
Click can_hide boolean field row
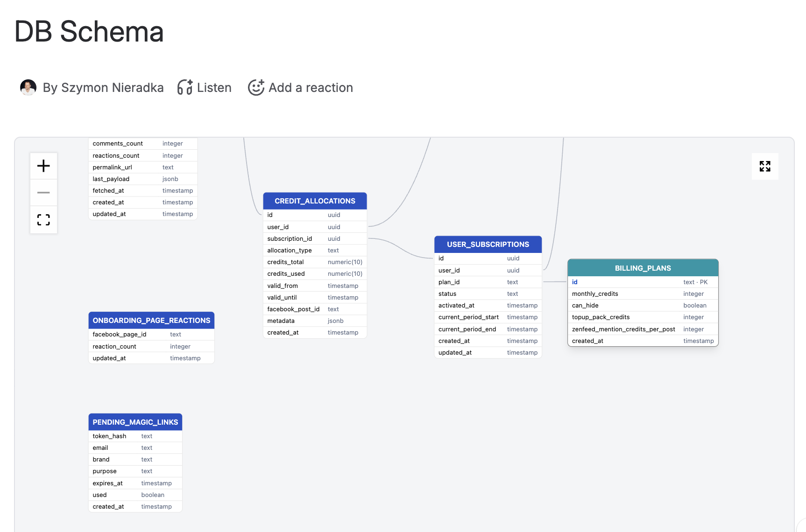click(643, 305)
